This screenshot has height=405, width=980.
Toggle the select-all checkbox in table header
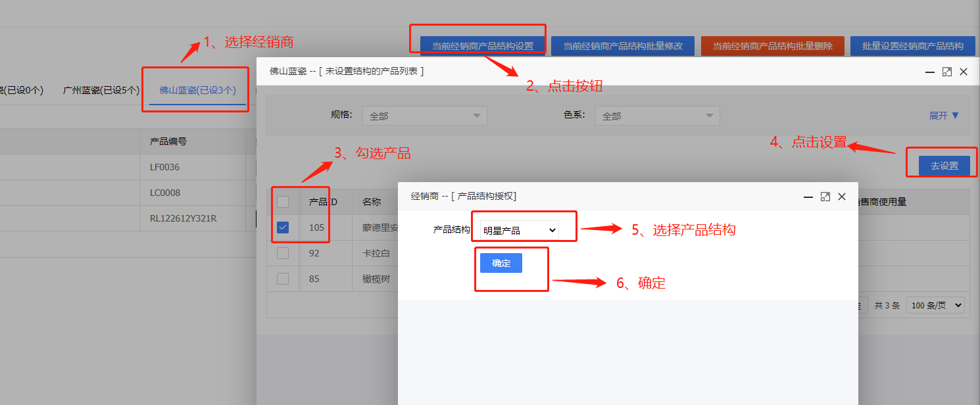[283, 202]
